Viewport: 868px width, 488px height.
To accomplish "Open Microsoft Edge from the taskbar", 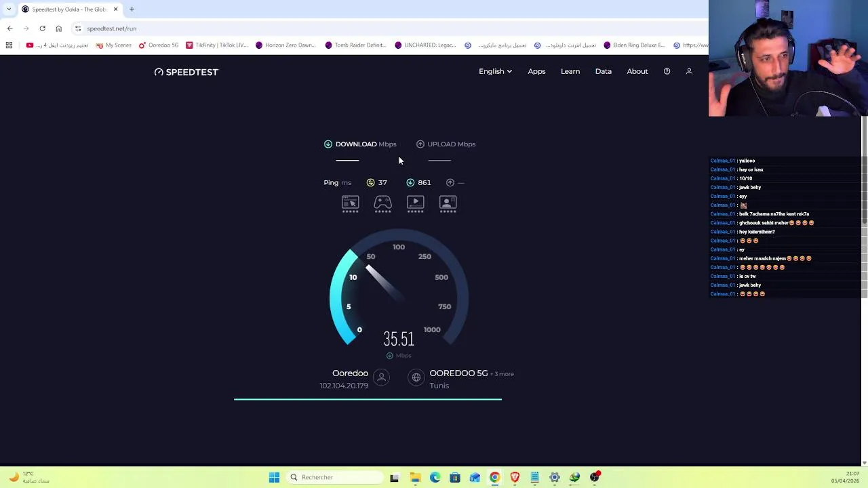I will (x=435, y=477).
